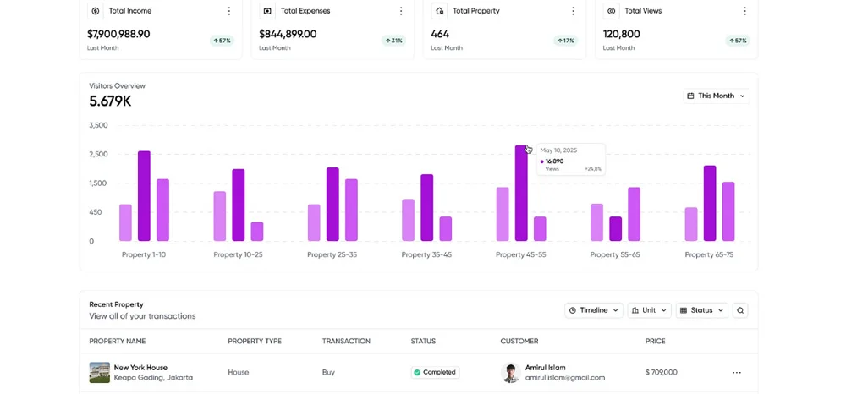Click $7,900,988.90 income value
Screen dimensions: 868x394
118,34
